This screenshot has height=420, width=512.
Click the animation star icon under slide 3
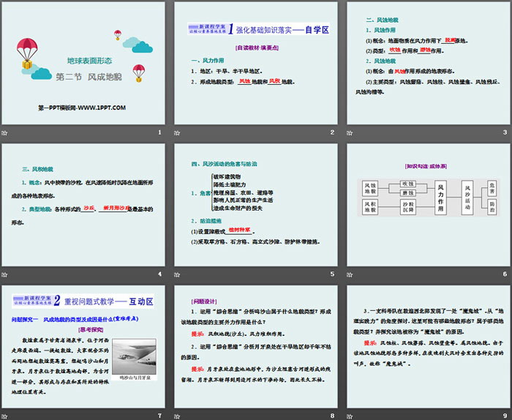pos(350,133)
